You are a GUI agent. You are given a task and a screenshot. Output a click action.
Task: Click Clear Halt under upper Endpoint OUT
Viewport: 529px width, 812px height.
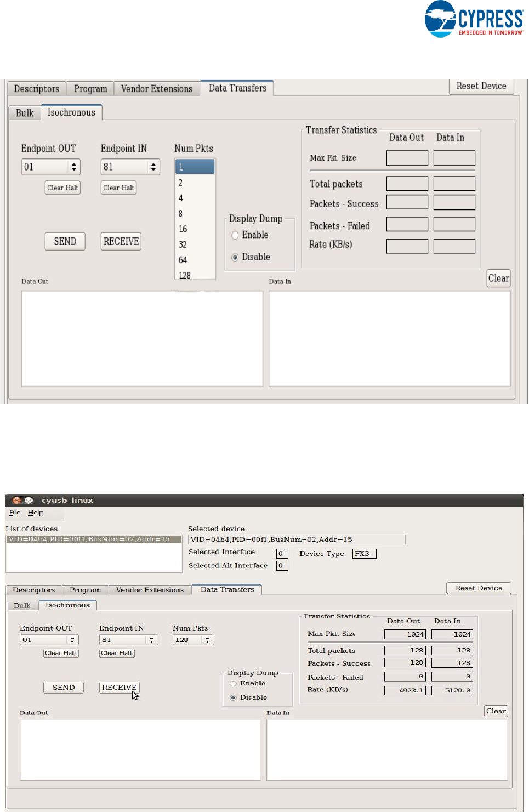62,188
